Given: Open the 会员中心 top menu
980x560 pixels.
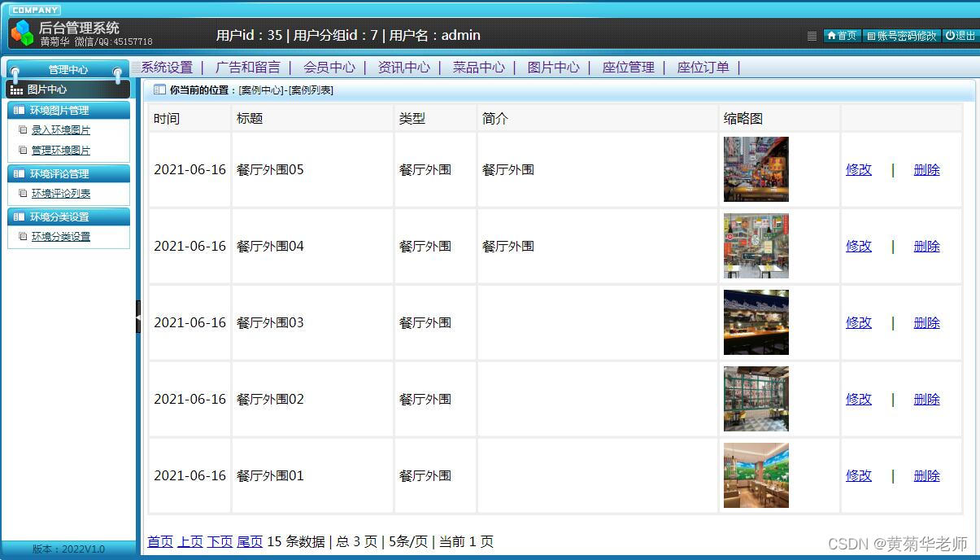Looking at the screenshot, I should point(329,68).
